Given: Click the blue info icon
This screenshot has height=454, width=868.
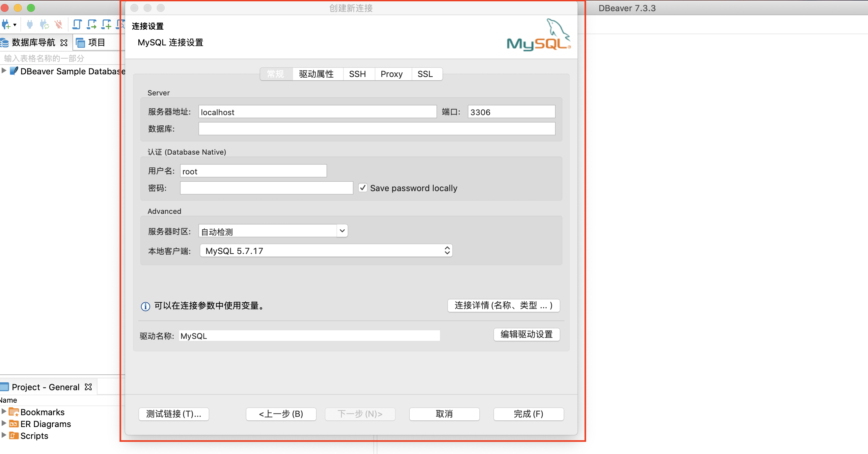Looking at the screenshot, I should pos(145,306).
